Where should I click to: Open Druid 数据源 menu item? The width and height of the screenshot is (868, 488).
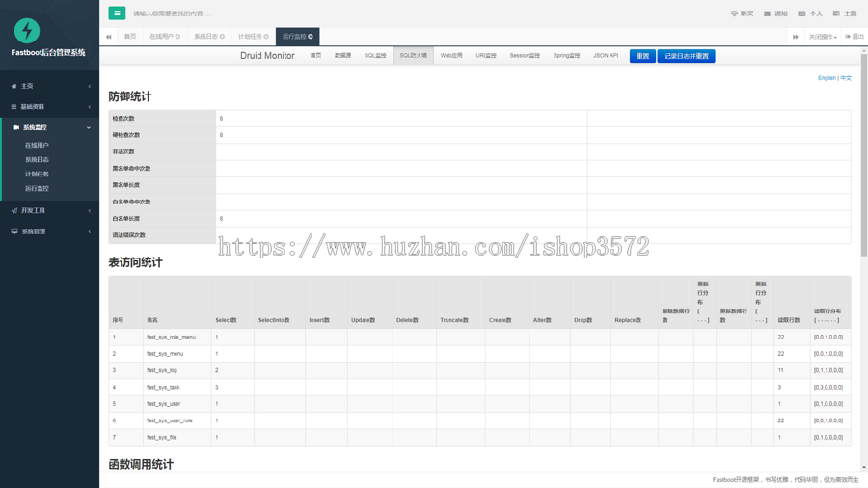[342, 56]
